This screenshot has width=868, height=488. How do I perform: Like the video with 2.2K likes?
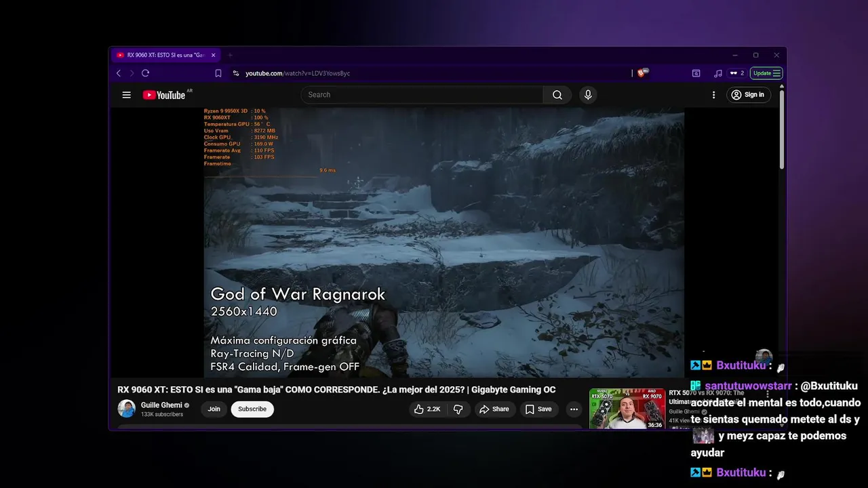coord(427,409)
